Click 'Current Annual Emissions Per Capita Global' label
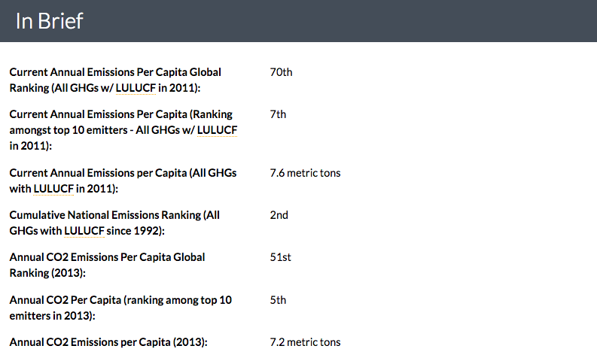The image size is (597, 364). tap(115, 72)
